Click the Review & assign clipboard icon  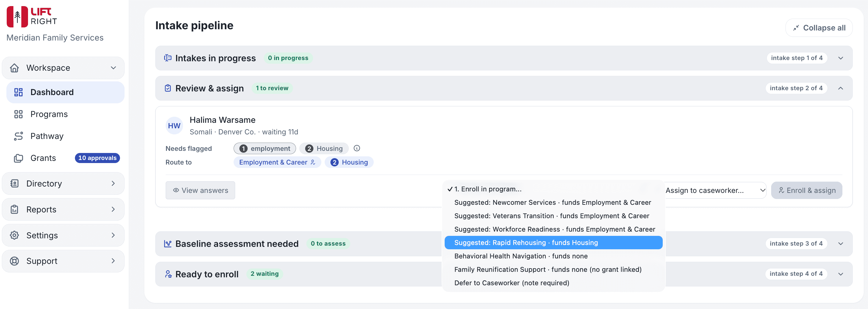pos(168,88)
